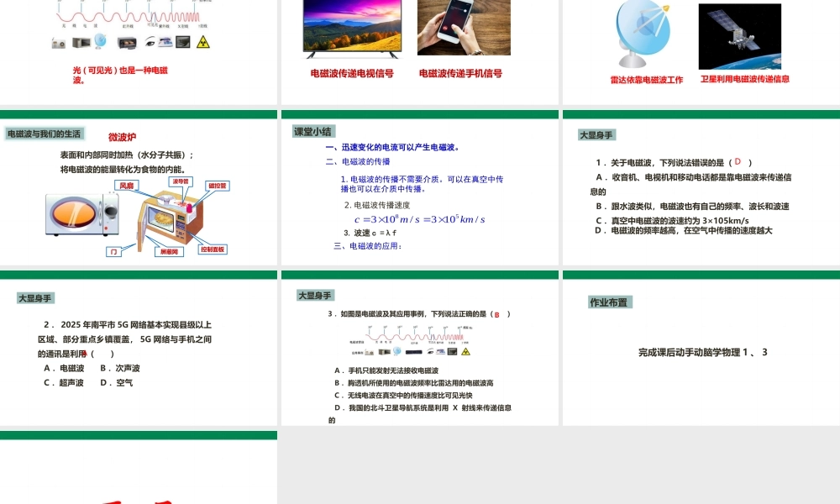
Task: Click option A 手机只能发射无法接收电磁波
Action: pyautogui.click(x=386, y=370)
